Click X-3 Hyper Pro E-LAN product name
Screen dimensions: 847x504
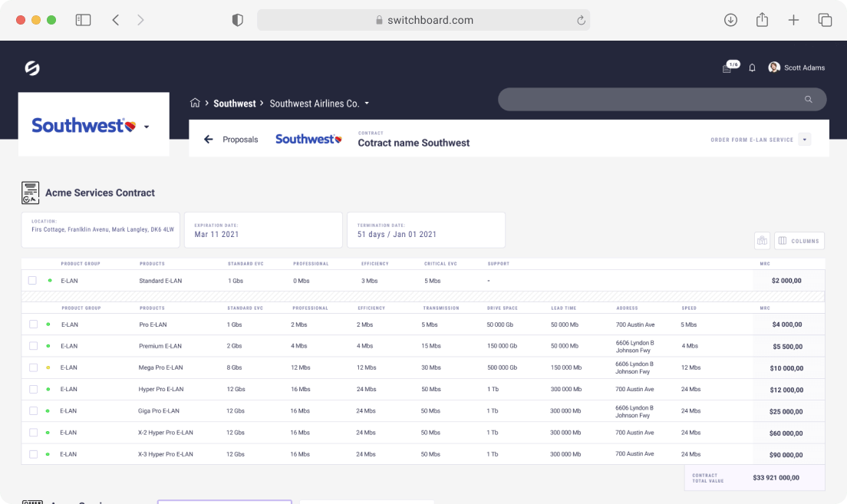(165, 454)
